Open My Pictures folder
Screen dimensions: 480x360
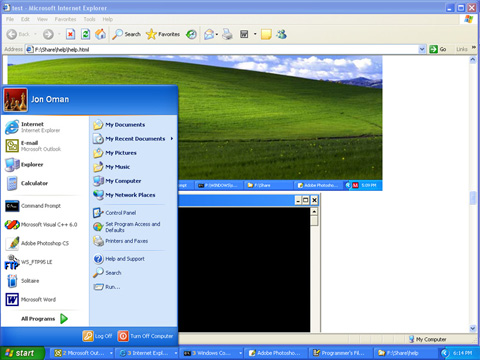[x=133, y=153]
